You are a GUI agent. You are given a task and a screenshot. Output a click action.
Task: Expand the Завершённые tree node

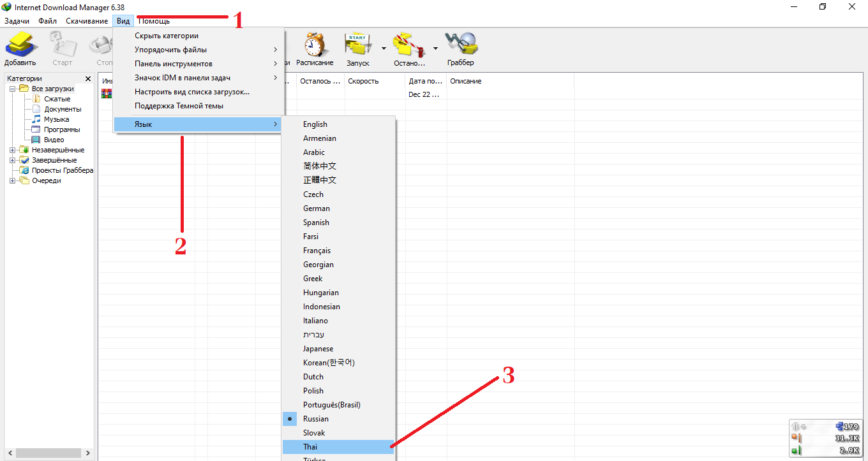[x=13, y=160]
